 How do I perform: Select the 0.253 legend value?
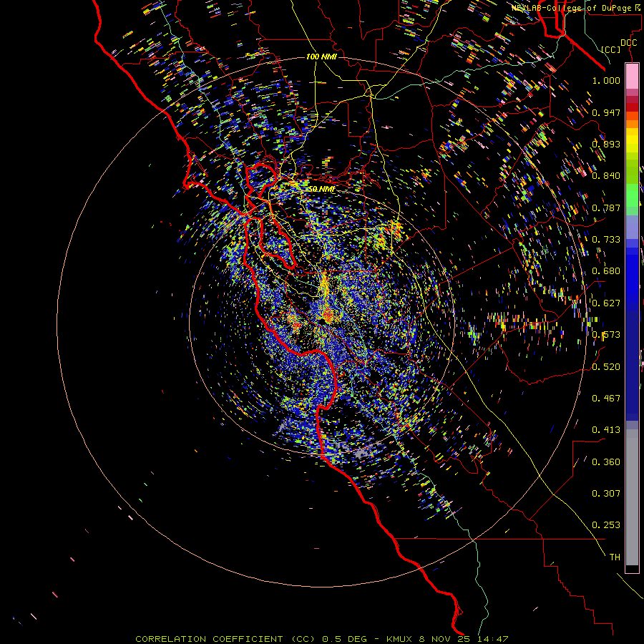pos(606,525)
